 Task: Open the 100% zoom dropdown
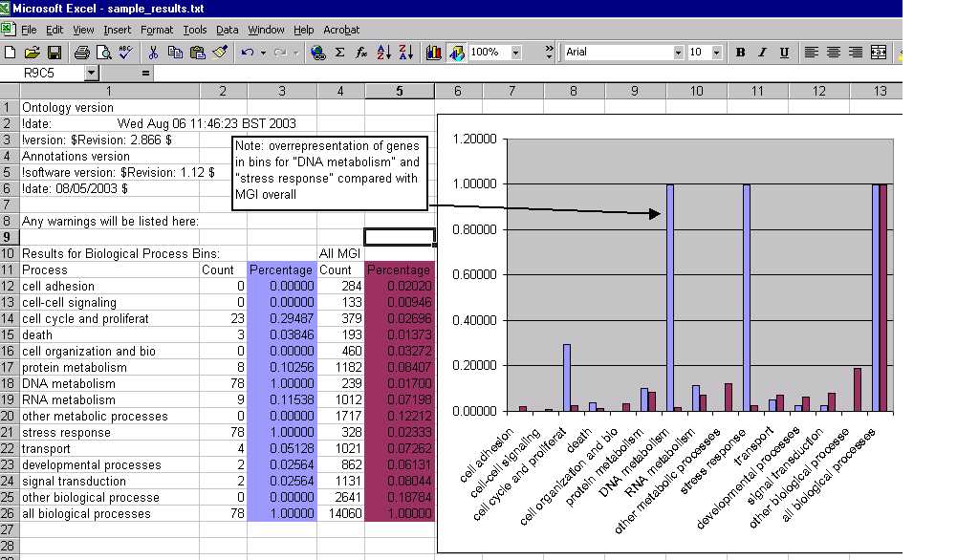pos(515,53)
